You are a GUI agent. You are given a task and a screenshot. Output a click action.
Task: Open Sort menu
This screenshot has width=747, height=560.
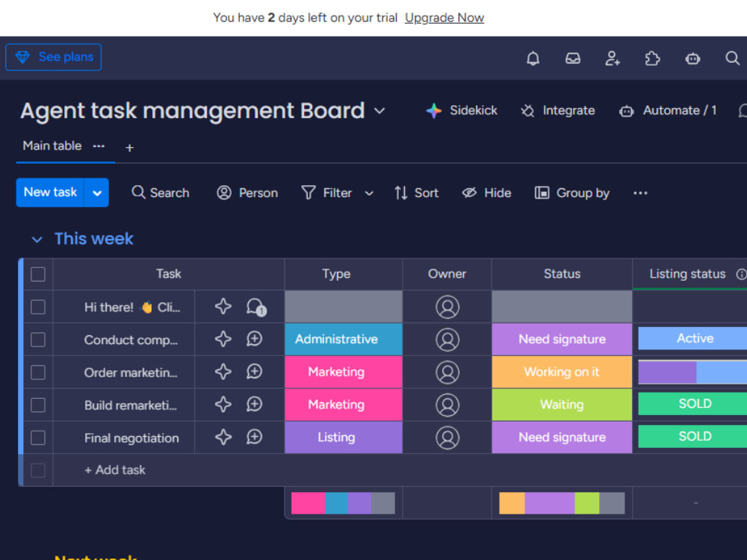click(x=416, y=193)
